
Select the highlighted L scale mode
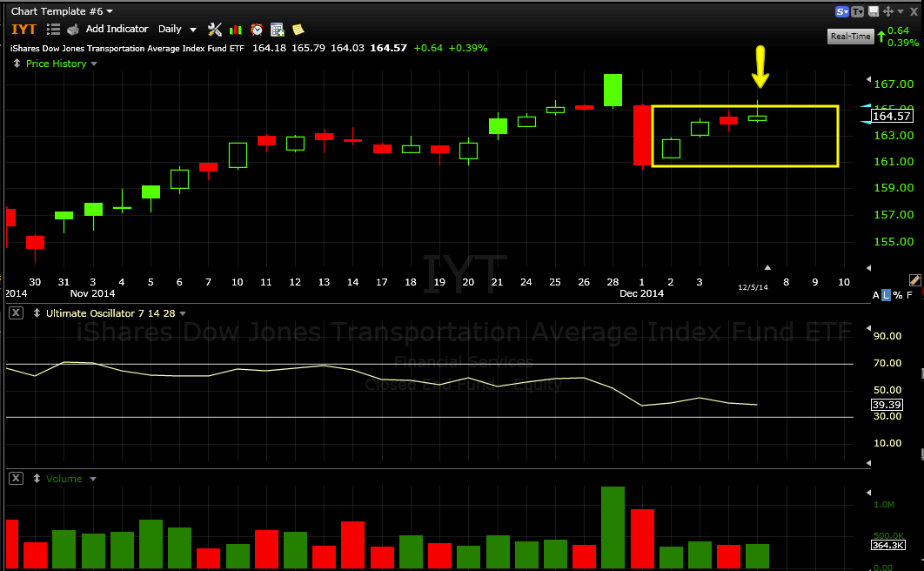coord(886,295)
